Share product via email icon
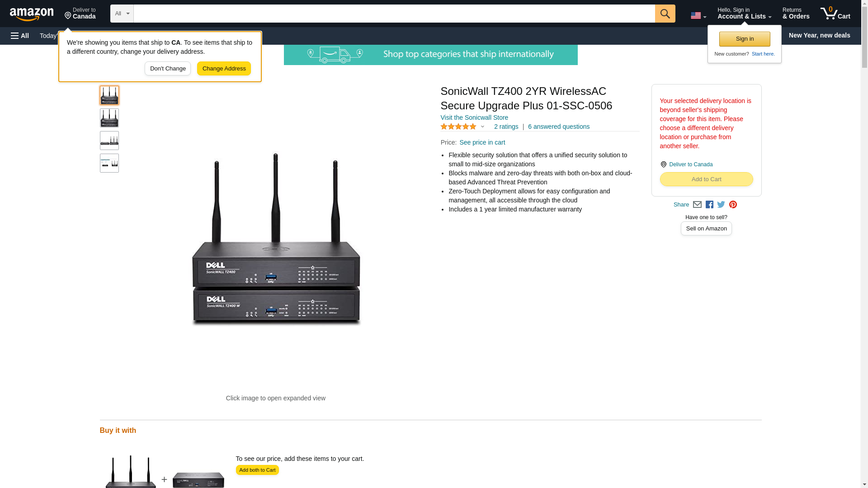 click(697, 205)
